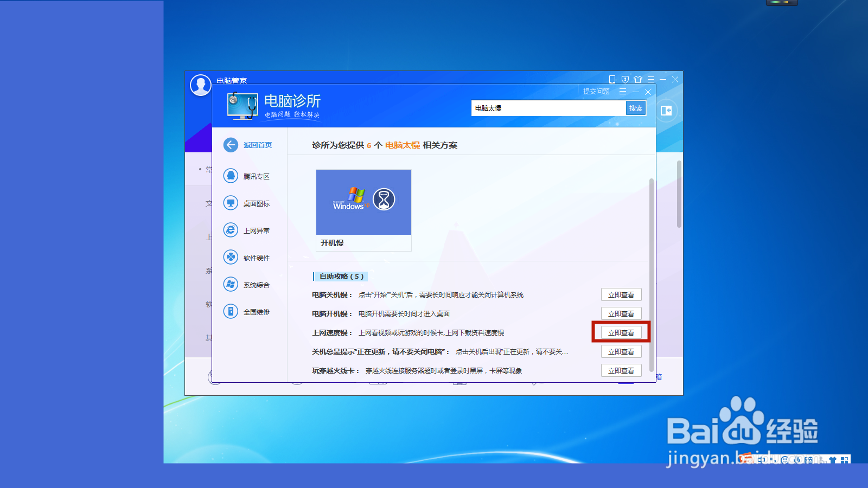The image size is (868, 488).
Task: Click the 开机慢 caption under the thumbnail
Action: click(x=332, y=243)
